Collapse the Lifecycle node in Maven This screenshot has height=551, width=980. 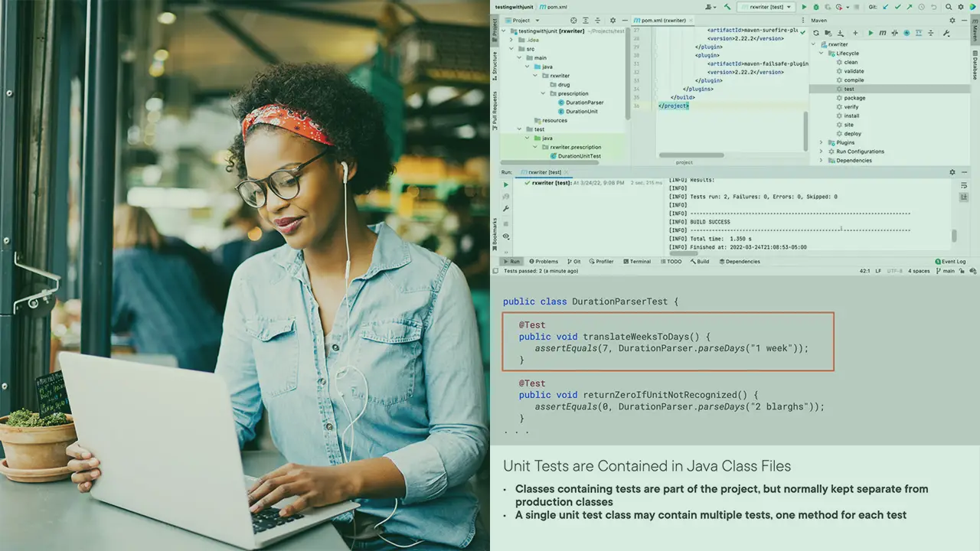pyautogui.click(x=822, y=54)
